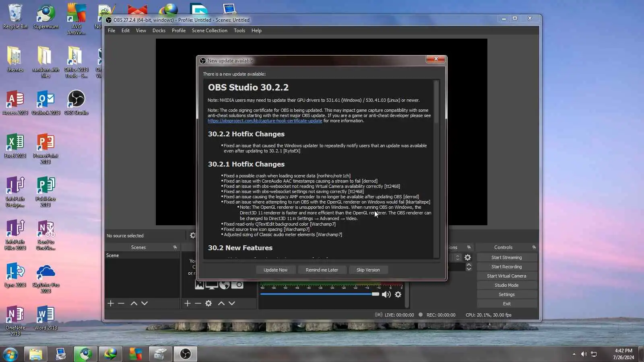644x362 pixels.
Task: Open OBS Settings from Controls dock
Action: pos(507,294)
